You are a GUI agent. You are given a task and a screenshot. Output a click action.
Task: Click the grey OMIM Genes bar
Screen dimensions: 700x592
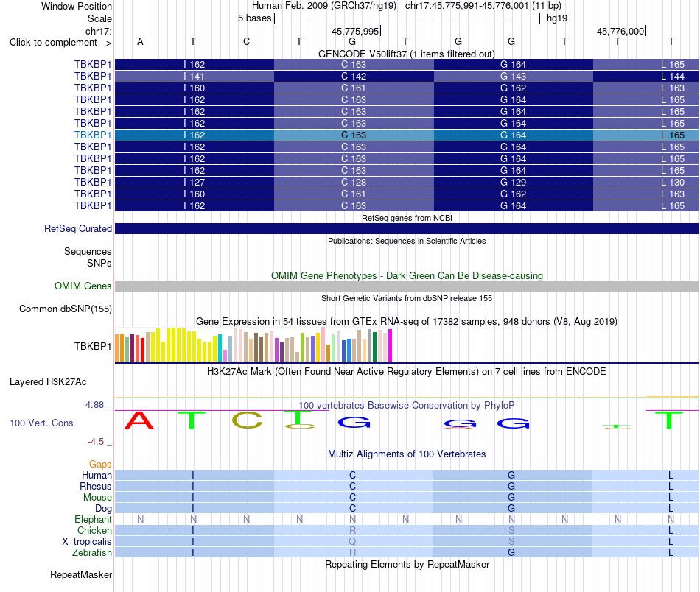[407, 286]
